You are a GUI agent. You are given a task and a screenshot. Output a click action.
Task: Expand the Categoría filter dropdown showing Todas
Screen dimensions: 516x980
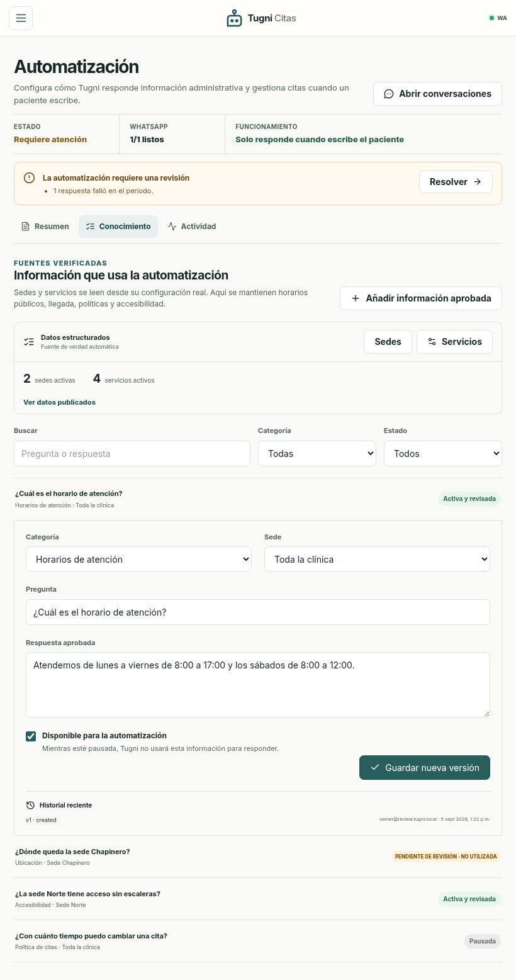pyautogui.click(x=317, y=453)
